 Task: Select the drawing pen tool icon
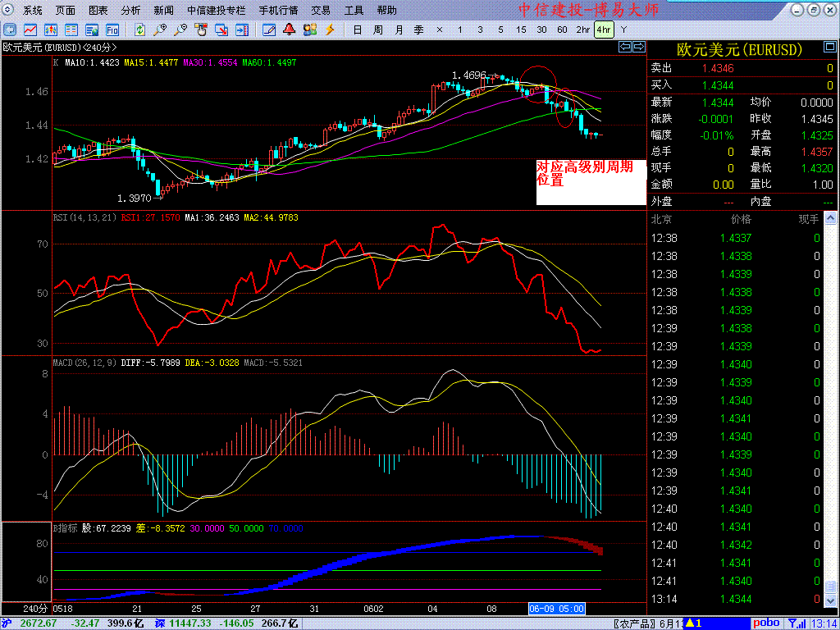point(269,30)
